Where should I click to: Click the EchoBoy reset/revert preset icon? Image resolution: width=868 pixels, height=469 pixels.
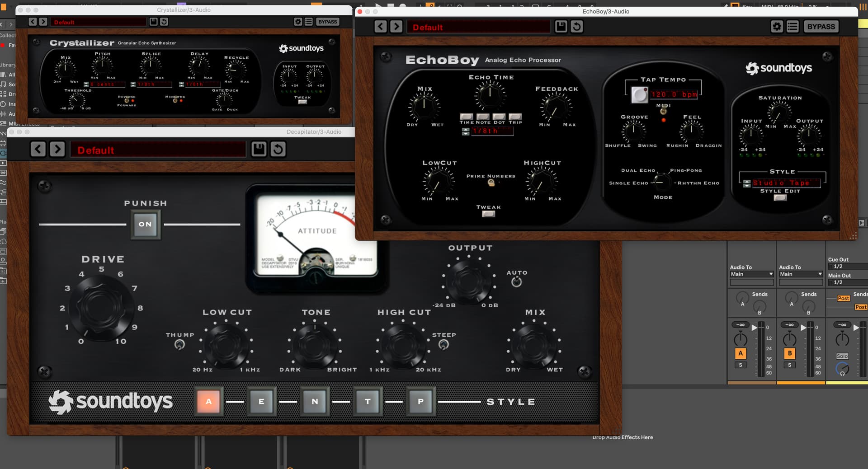pos(576,27)
